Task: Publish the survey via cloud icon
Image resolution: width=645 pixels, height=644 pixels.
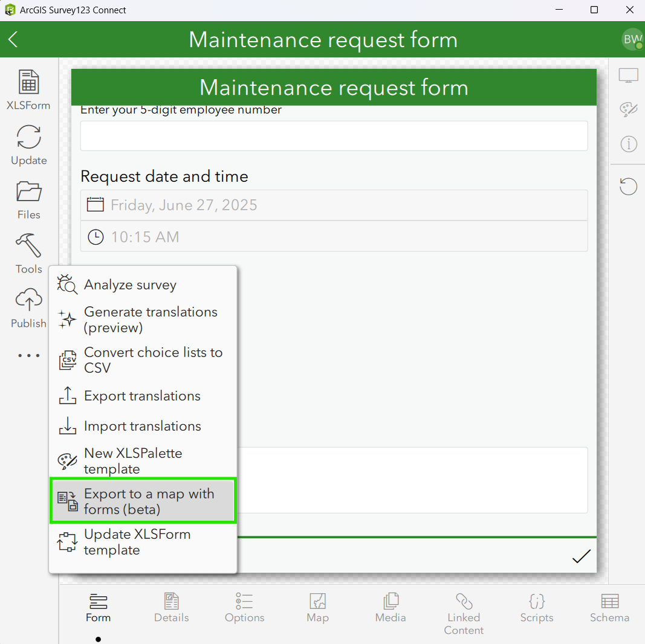Action: [28, 308]
